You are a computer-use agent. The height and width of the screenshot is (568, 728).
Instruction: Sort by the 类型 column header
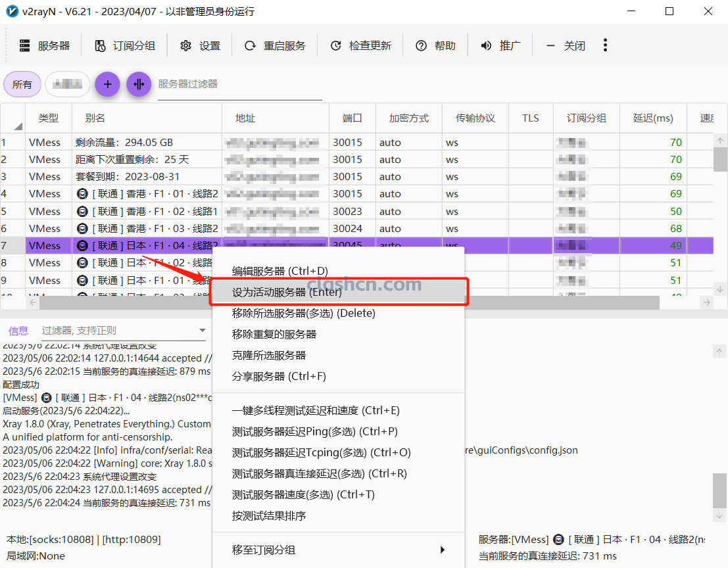(x=48, y=118)
